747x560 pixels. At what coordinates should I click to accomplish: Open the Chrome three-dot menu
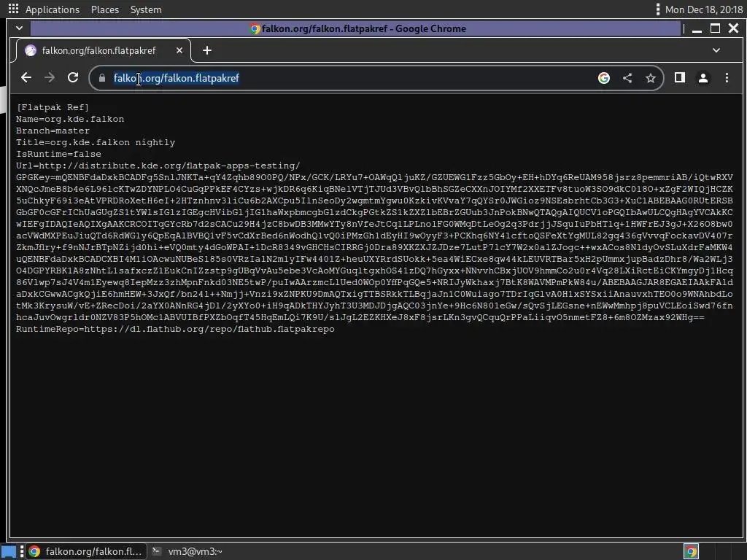[727, 77]
